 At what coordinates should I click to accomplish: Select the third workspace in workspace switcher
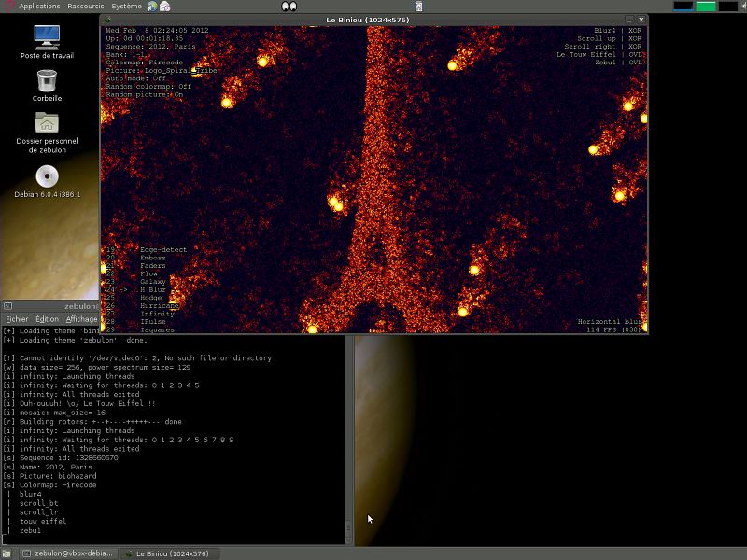pyautogui.click(x=728, y=7)
